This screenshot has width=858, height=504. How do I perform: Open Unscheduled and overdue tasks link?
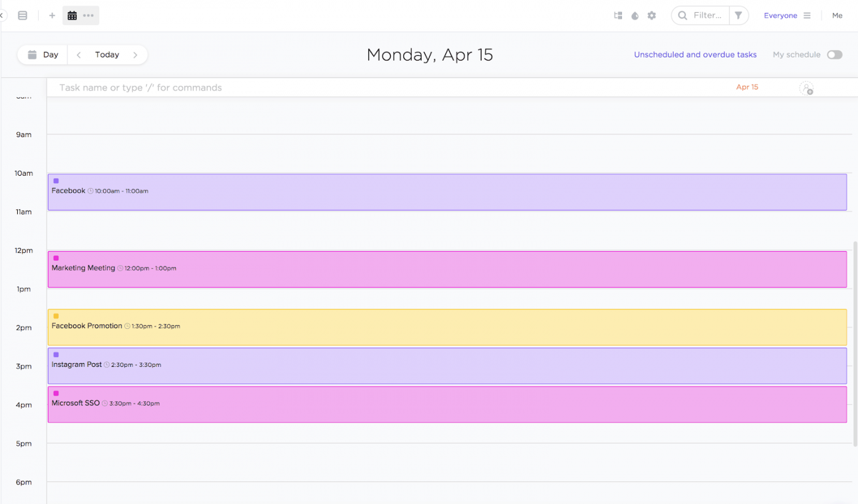(695, 55)
